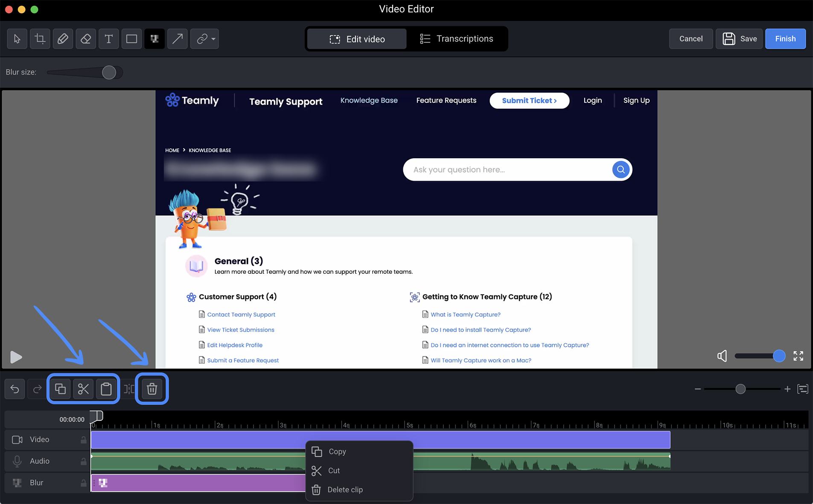This screenshot has width=813, height=504.
Task: Open Edit Helpdesk Profile article
Action: point(235,345)
